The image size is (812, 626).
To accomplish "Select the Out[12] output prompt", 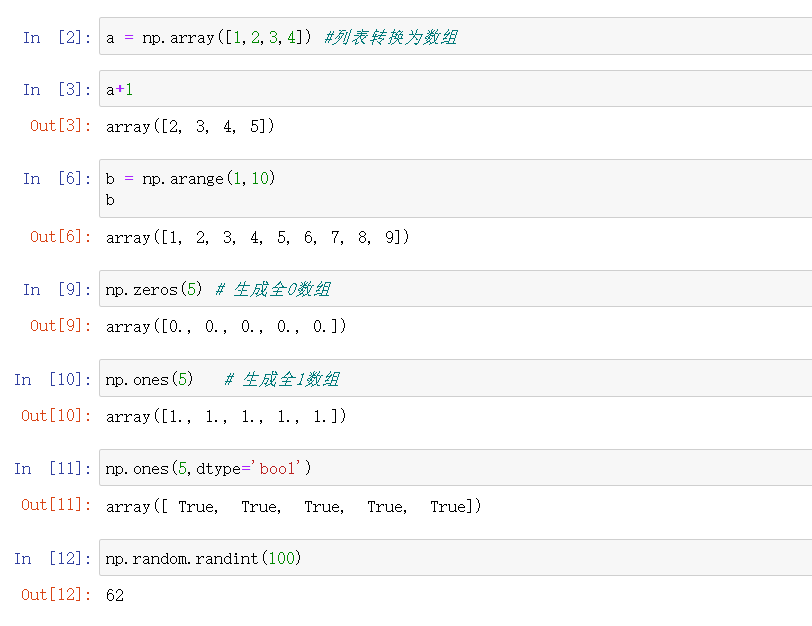I will coord(56,595).
